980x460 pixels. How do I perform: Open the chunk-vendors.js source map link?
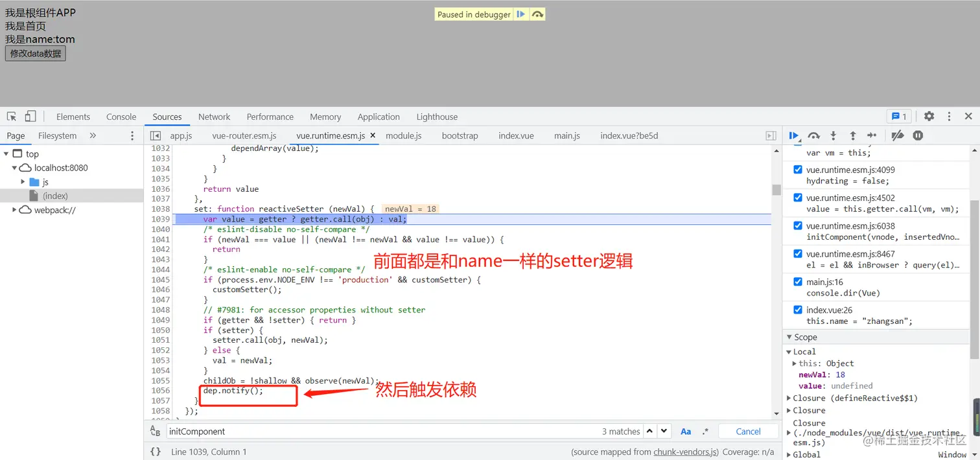685,452
